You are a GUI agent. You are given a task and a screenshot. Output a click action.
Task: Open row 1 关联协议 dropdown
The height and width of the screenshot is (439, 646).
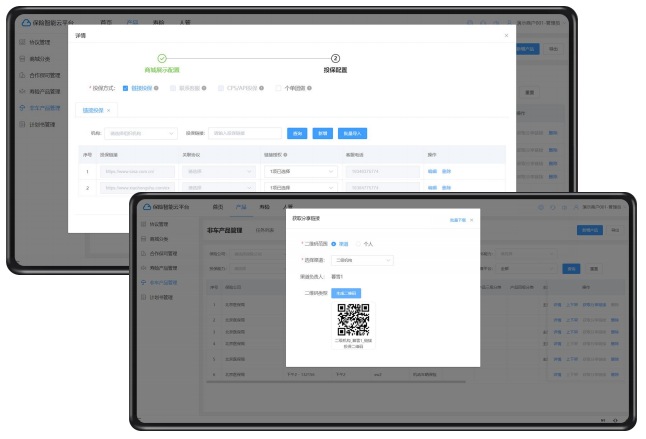219,171
